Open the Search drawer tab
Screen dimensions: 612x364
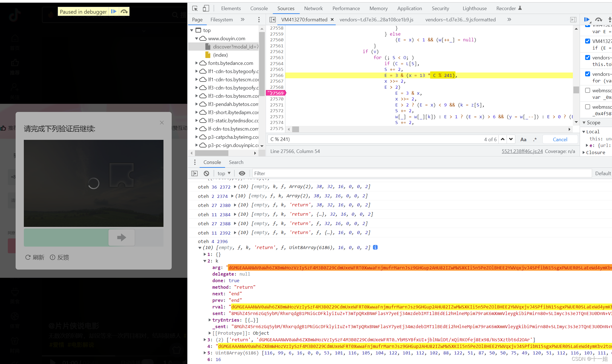tap(236, 162)
